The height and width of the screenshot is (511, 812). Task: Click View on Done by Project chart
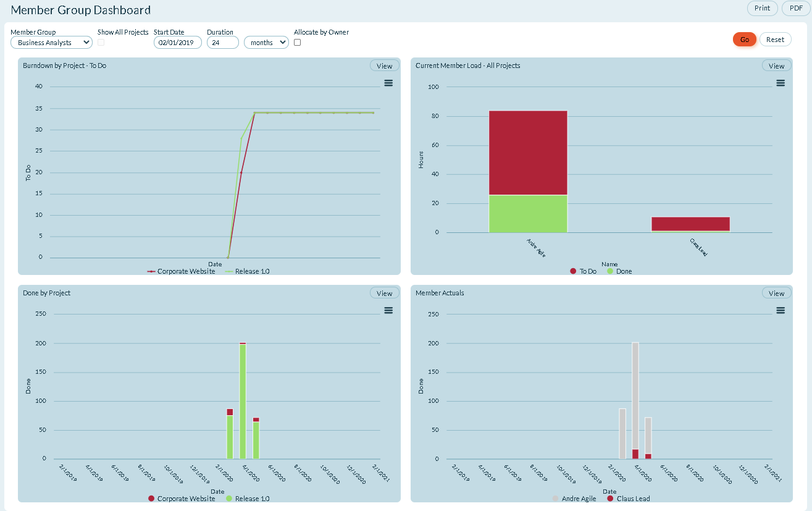click(384, 293)
